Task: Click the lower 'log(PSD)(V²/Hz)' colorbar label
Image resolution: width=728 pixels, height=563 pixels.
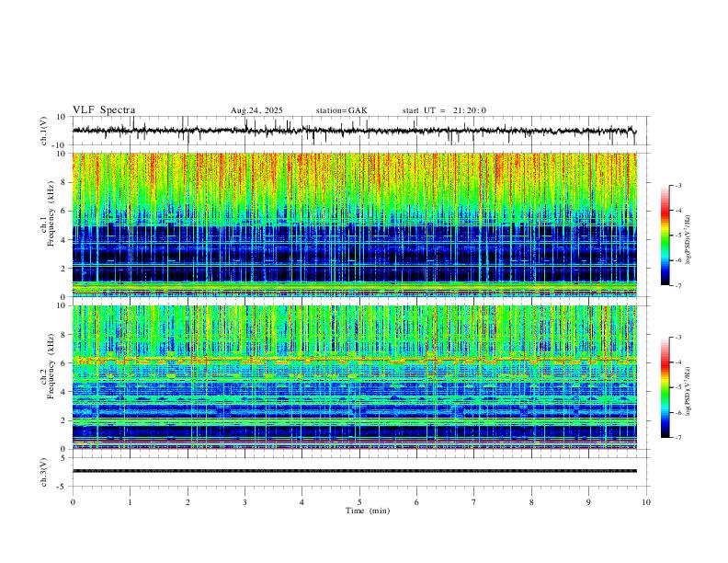Action: (688, 391)
